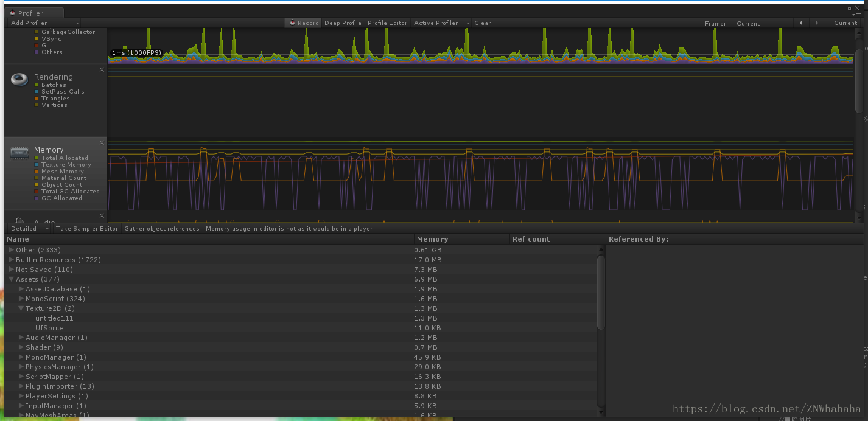This screenshot has height=421, width=868.
Task: Toggle Material Count series color box
Action: (x=37, y=178)
